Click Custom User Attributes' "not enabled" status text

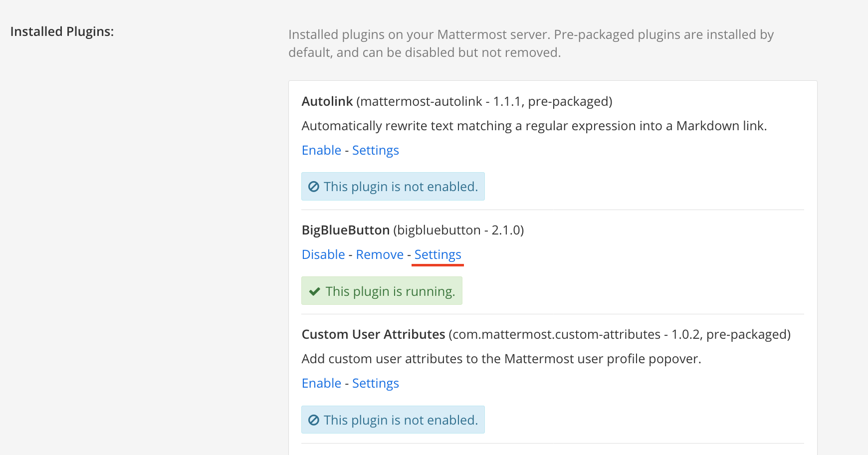(401, 420)
